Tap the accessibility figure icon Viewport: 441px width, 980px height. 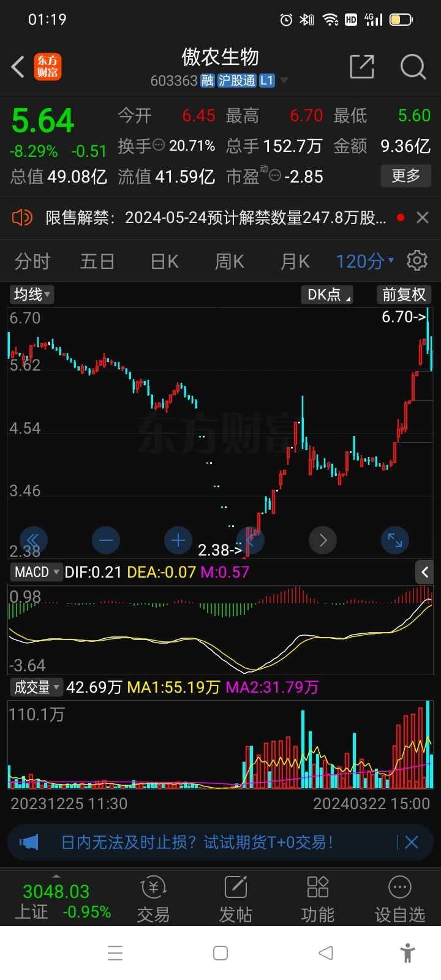(x=407, y=953)
